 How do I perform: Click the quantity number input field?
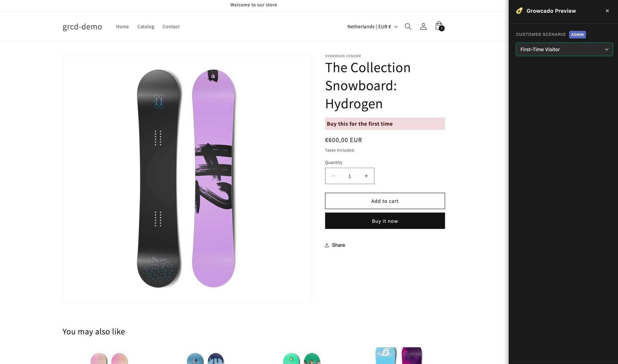[349, 176]
